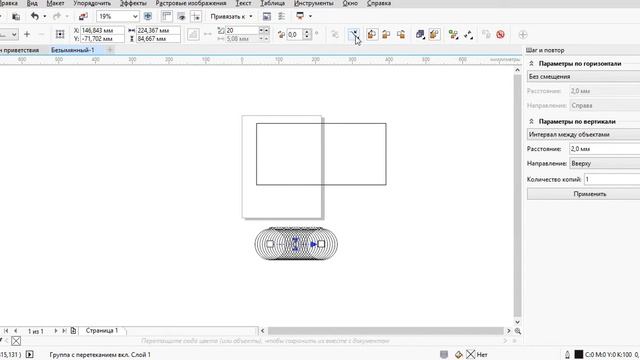This screenshot has width=640, height=360.
Task: Open the undo history dropdown arrow
Action: tap(44, 16)
